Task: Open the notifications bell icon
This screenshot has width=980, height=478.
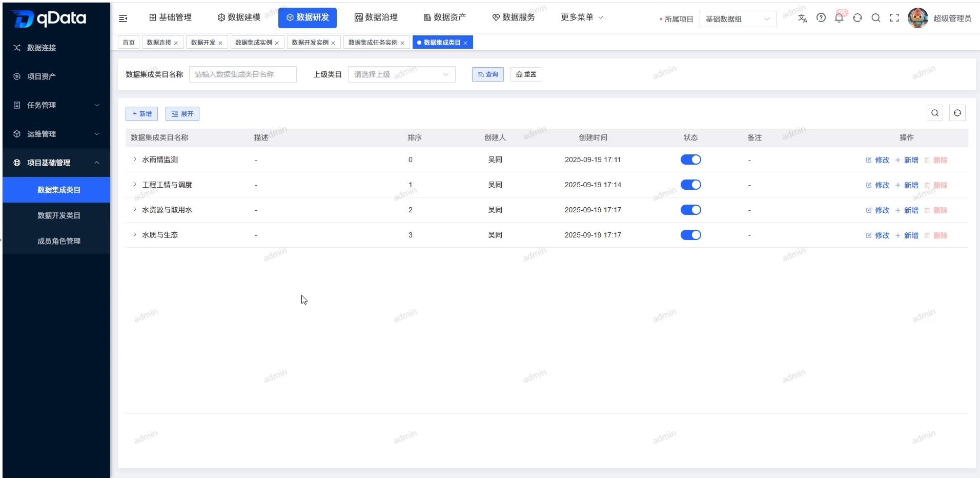Action: (839, 17)
